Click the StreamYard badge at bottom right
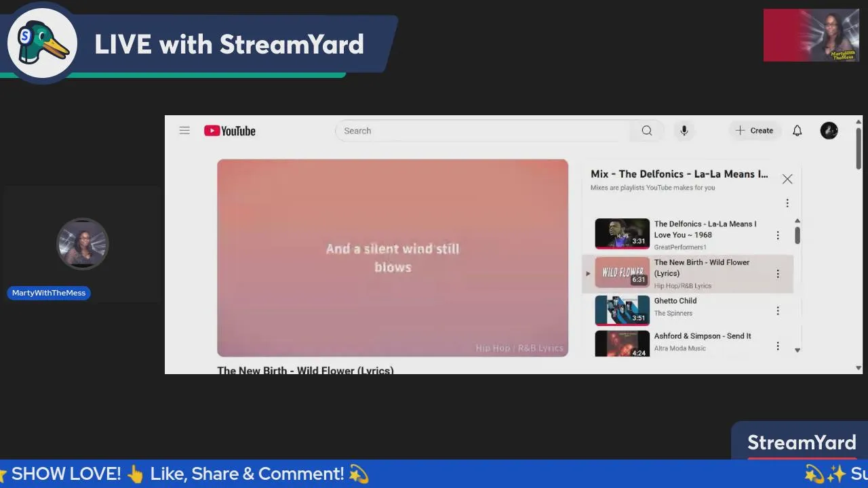The width and height of the screenshot is (868, 488). [802, 443]
